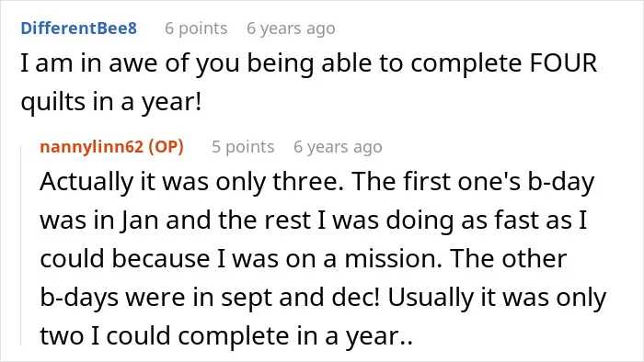Click the (OP) label beside nannylinn62
Screen dimensions: 644x362
coord(166,147)
